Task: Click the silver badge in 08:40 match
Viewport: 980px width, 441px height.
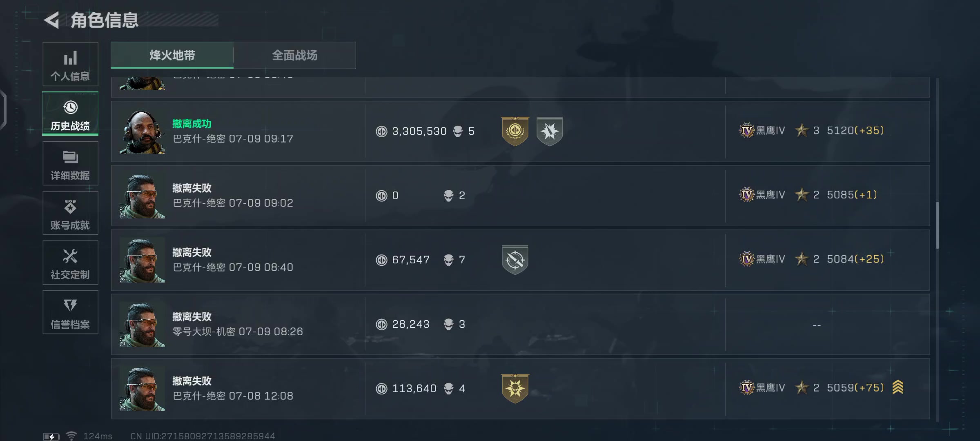Action: [x=515, y=260]
